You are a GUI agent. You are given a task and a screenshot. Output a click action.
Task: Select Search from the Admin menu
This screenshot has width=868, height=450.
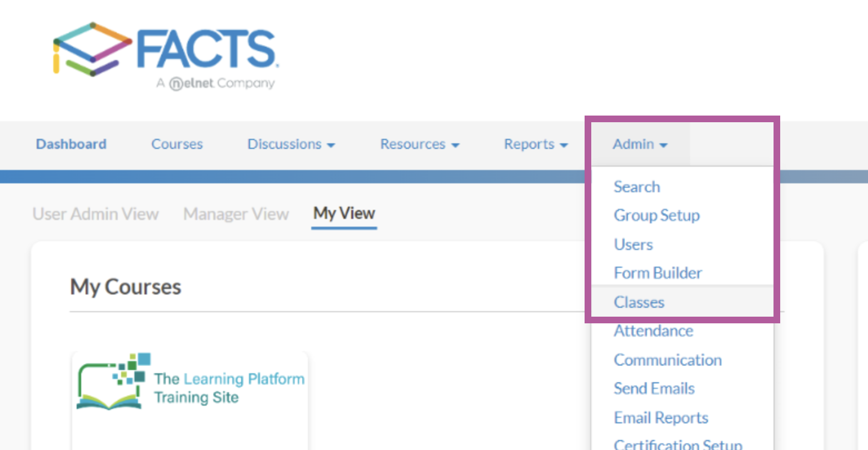coord(637,187)
